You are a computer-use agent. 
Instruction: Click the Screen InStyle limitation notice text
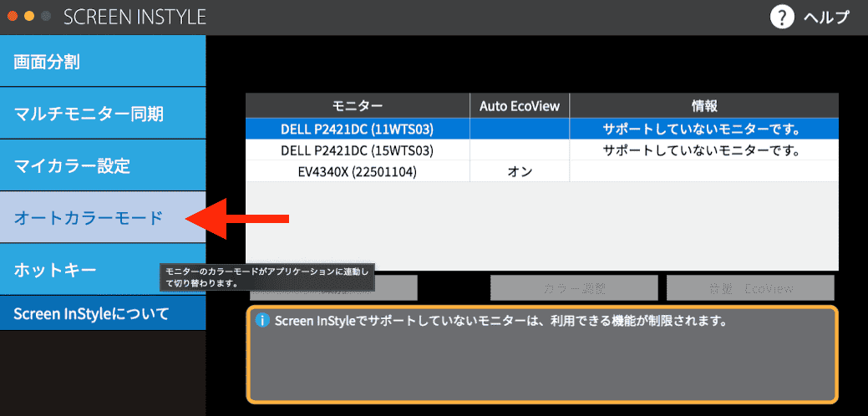coord(500,321)
